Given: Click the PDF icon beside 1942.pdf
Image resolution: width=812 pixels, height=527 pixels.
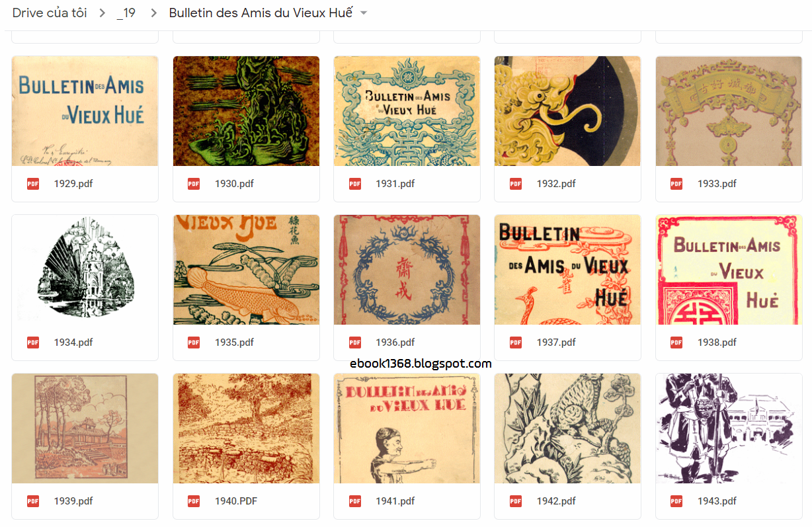Looking at the screenshot, I should click(x=516, y=501).
